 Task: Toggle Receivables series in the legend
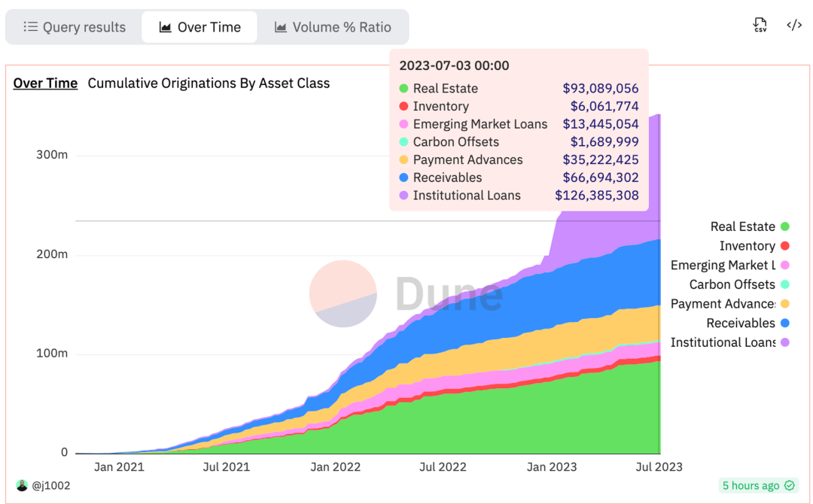point(748,323)
